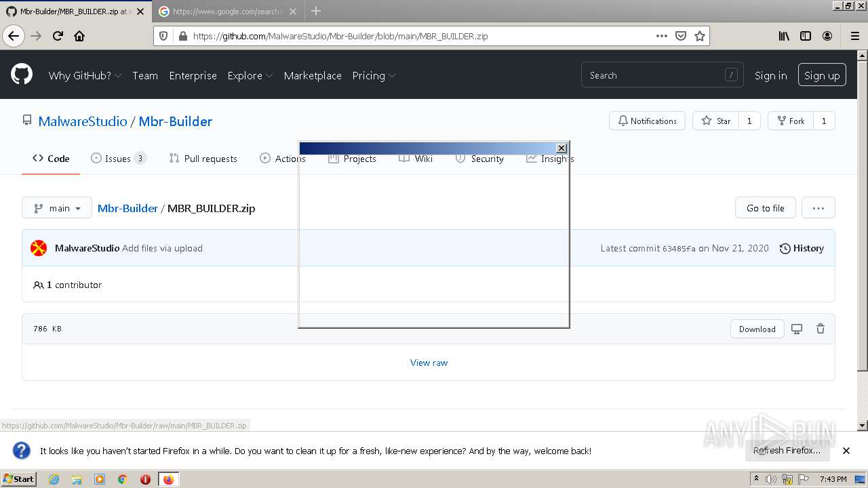Image resolution: width=868 pixels, height=488 pixels.
Task: Click the GitHub Octocat logo
Action: [x=22, y=75]
